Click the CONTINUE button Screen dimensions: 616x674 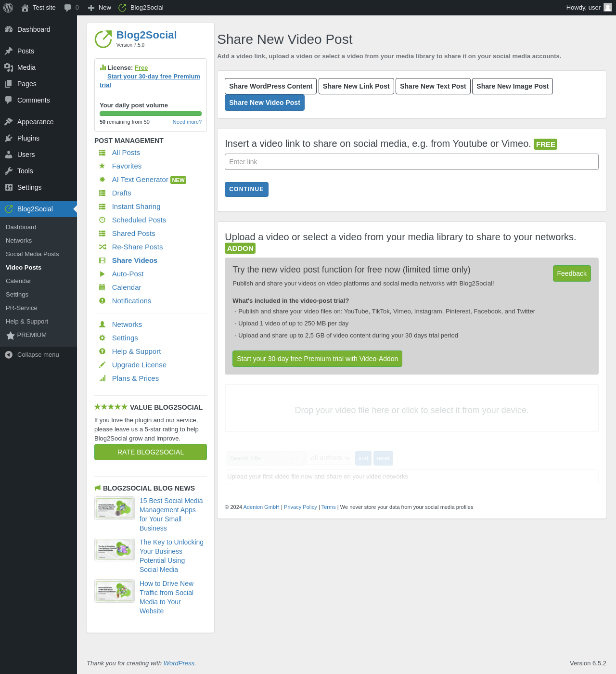click(x=246, y=189)
